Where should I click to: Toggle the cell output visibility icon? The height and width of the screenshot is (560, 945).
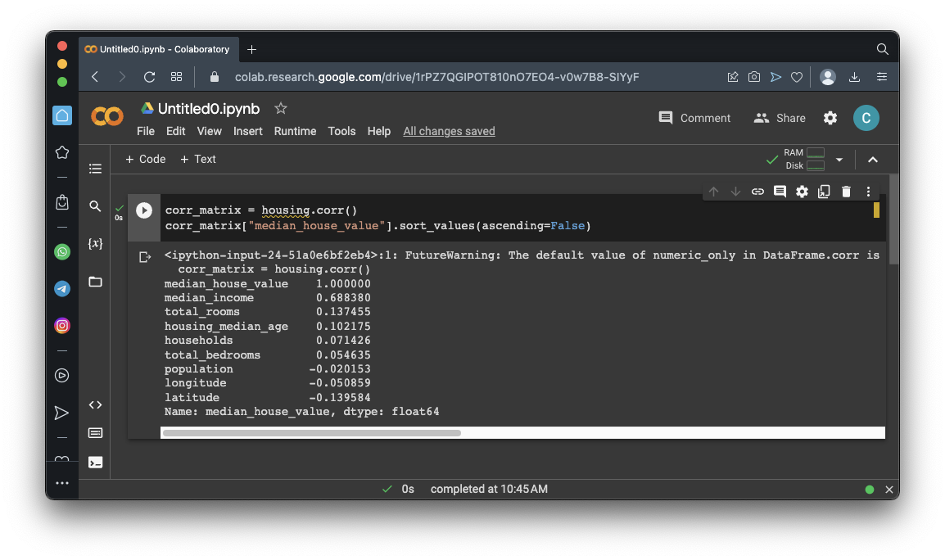coord(145,257)
